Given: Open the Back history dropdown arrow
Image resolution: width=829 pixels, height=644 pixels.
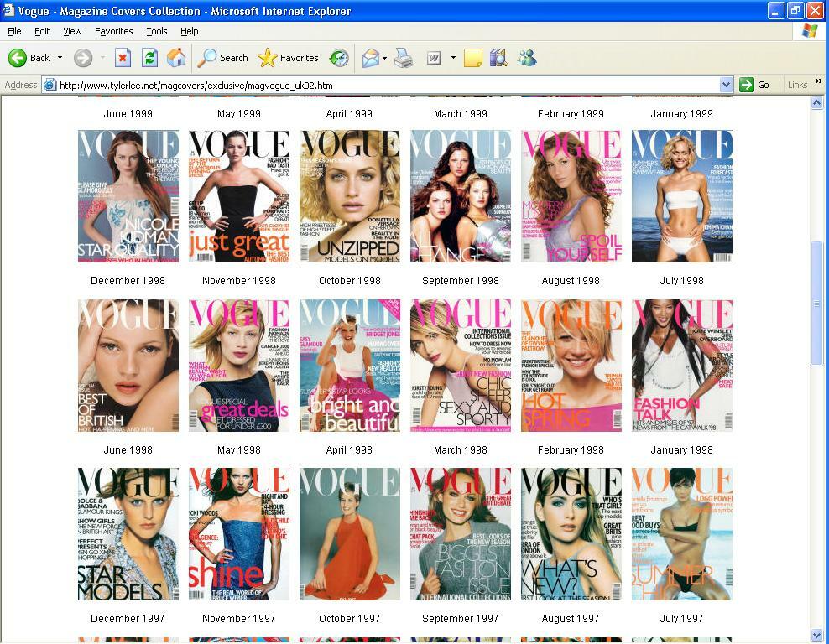Looking at the screenshot, I should pyautogui.click(x=60, y=58).
